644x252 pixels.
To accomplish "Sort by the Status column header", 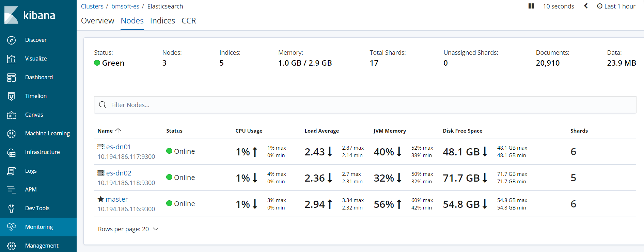I will pyautogui.click(x=174, y=131).
